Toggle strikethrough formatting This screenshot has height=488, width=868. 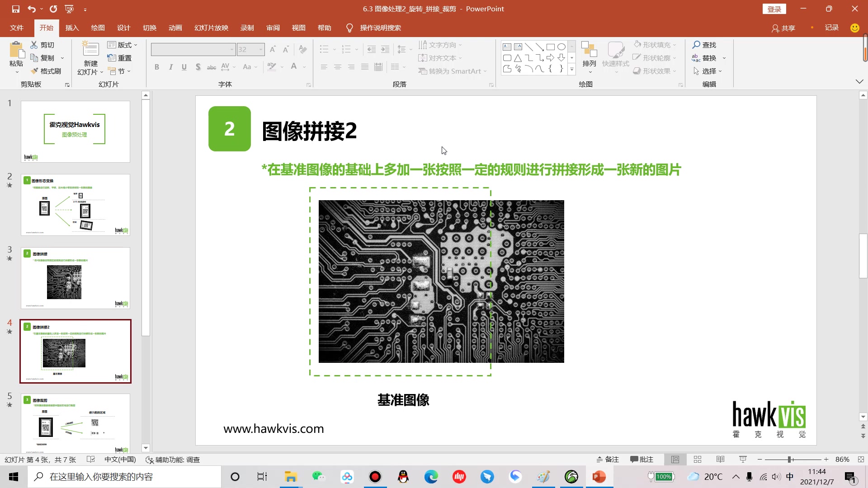211,67
